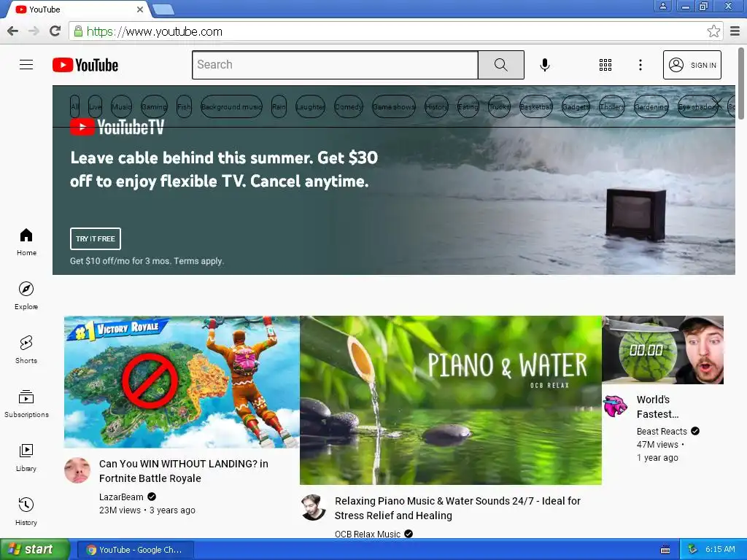Click Beast Reacts channel avatar
Image resolution: width=747 pixels, height=560 pixels.
coord(615,405)
